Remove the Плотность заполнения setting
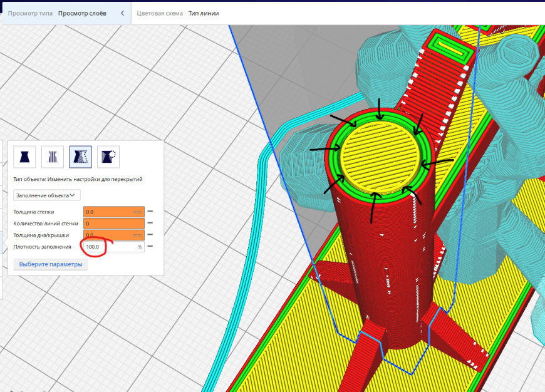This screenshot has width=545, height=392. [x=150, y=246]
